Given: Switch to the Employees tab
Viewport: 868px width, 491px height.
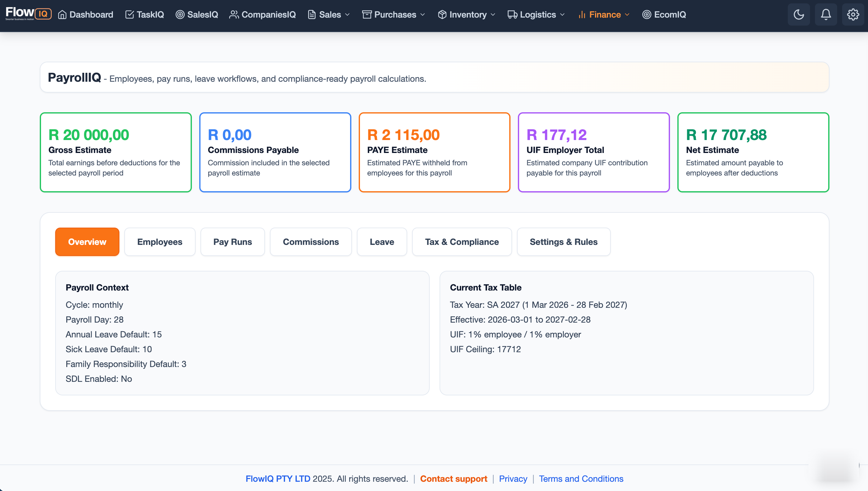Looking at the screenshot, I should click(159, 241).
